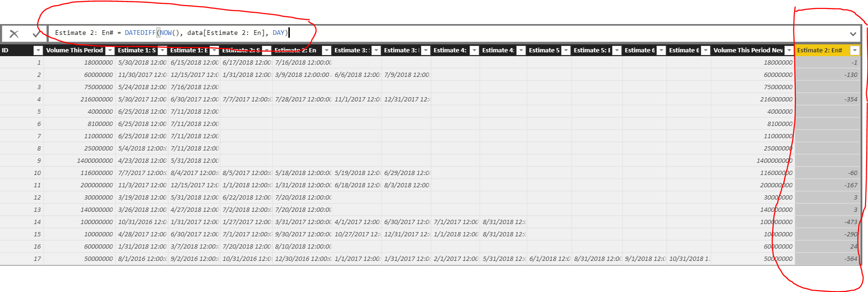Viewport: 868px width, 292px height.
Task: Open the Volume This Period filter dropdown
Action: point(110,50)
